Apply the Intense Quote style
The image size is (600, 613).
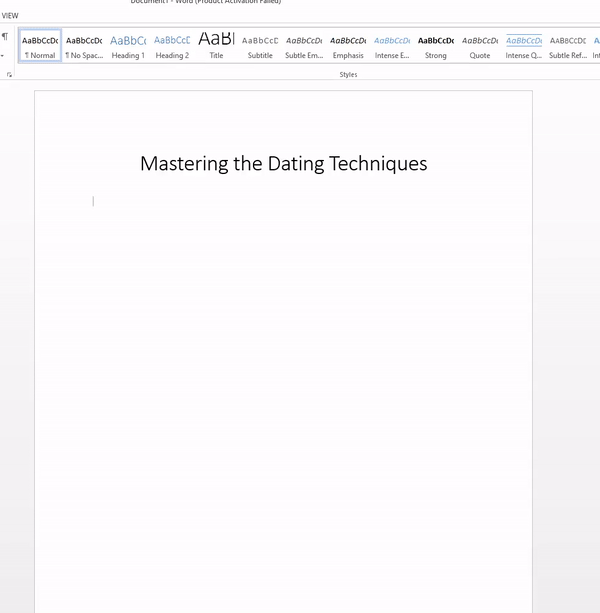[x=524, y=46]
